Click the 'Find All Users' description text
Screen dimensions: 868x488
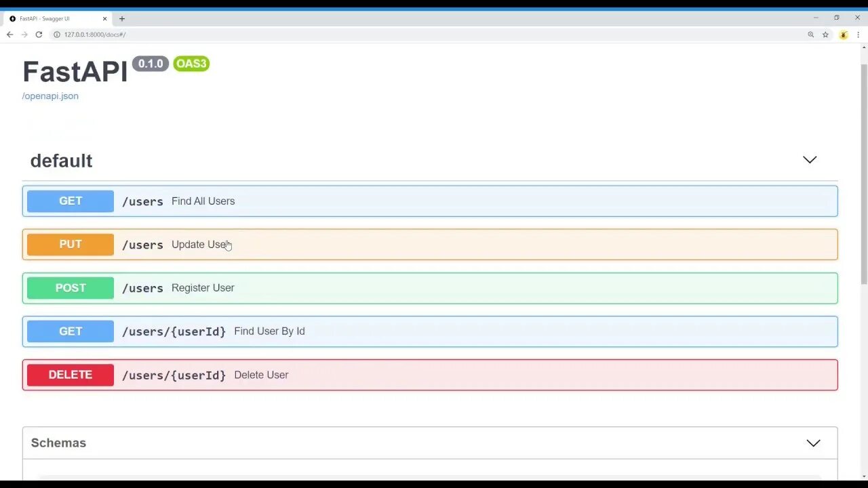pos(203,201)
